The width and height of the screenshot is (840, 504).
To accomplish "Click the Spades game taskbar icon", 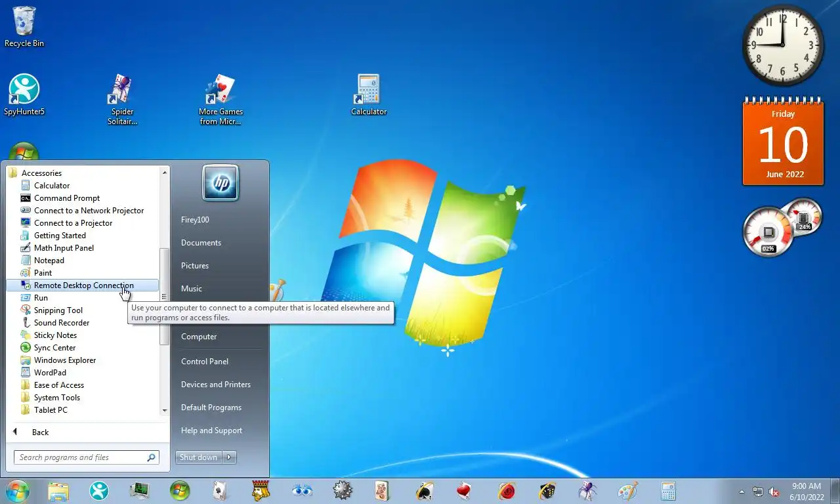I will tap(424, 491).
